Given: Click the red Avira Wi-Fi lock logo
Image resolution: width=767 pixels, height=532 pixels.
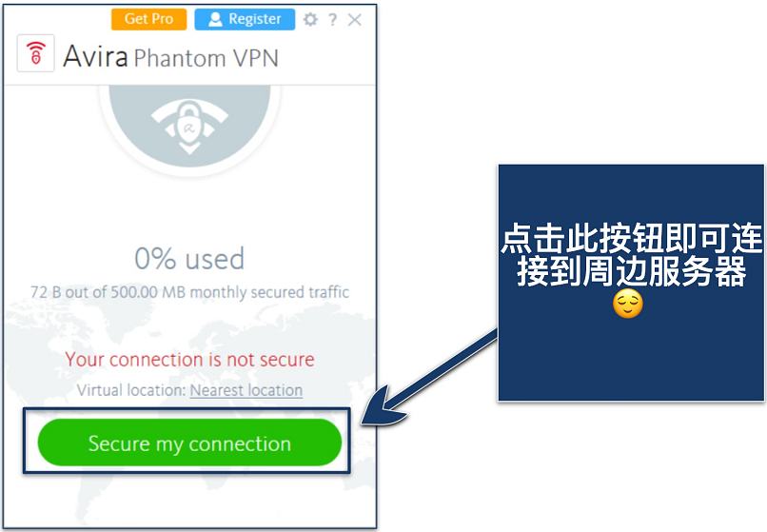Looking at the screenshot, I should [36, 53].
